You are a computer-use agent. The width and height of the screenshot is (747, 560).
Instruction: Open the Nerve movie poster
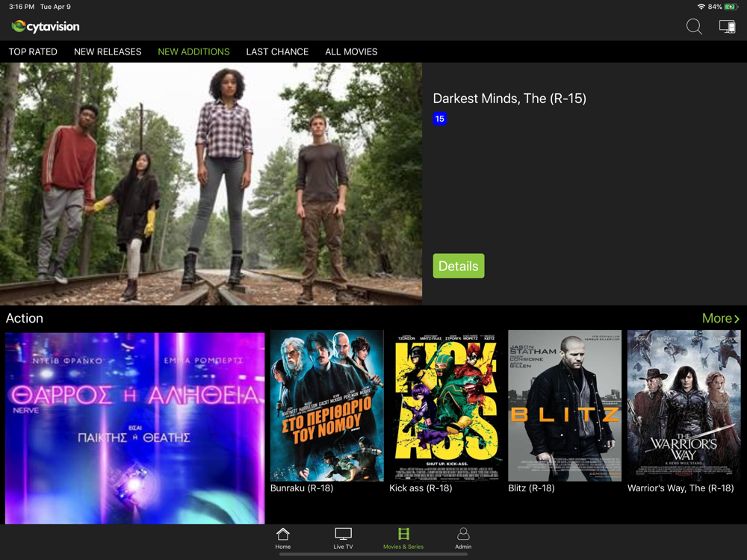134,428
